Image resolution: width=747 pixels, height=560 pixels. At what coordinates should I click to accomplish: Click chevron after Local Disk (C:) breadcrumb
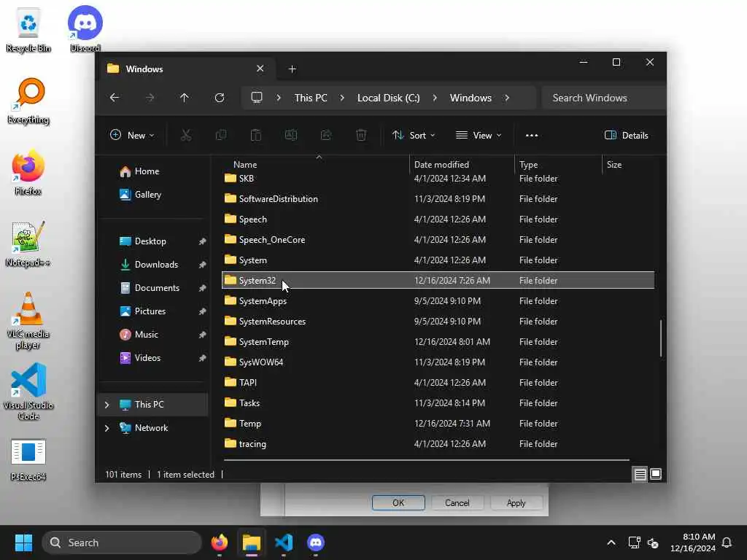(x=435, y=98)
